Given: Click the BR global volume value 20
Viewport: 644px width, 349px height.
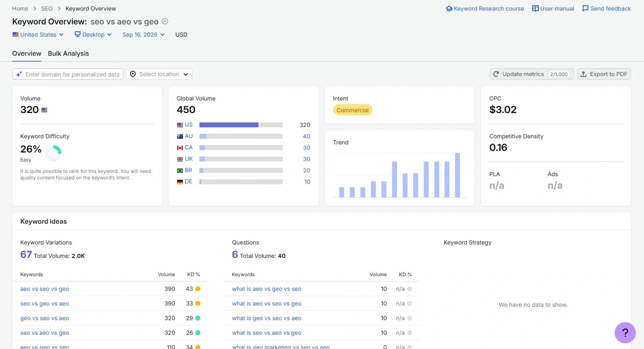Looking at the screenshot, I should [x=306, y=170].
